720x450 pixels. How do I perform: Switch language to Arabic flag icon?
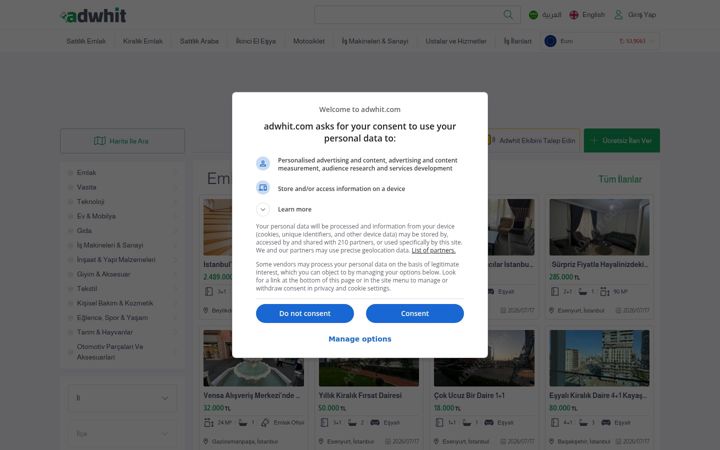click(533, 15)
